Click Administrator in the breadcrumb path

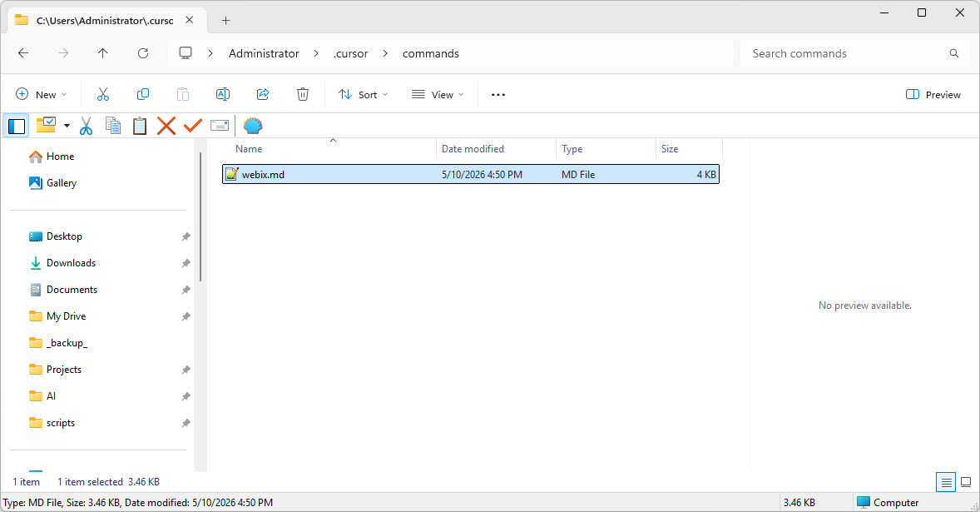(264, 53)
